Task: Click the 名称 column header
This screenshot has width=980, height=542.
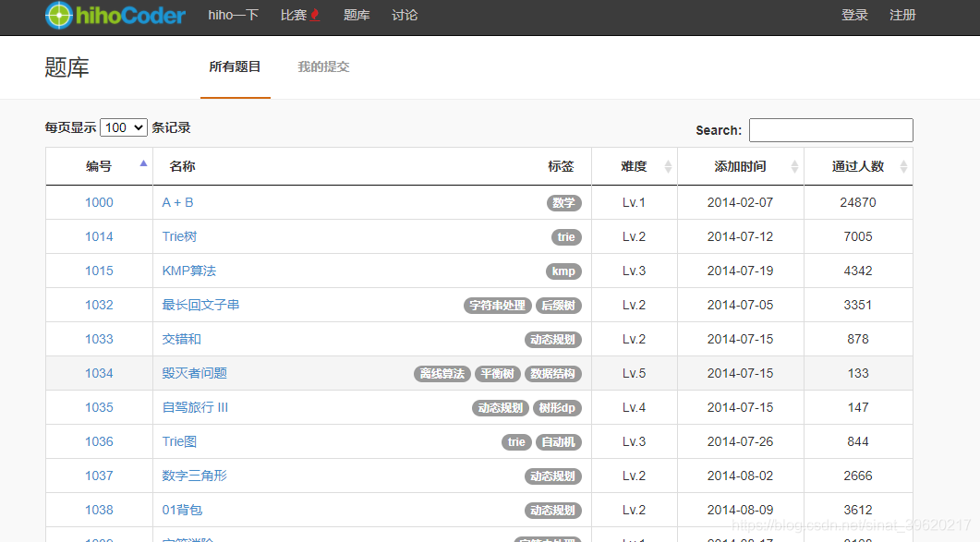Action: [x=183, y=166]
